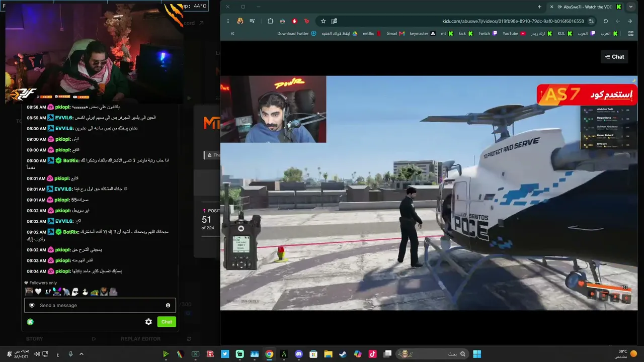Open the keymaster bookmark
644x362 pixels.
tap(423, 33)
